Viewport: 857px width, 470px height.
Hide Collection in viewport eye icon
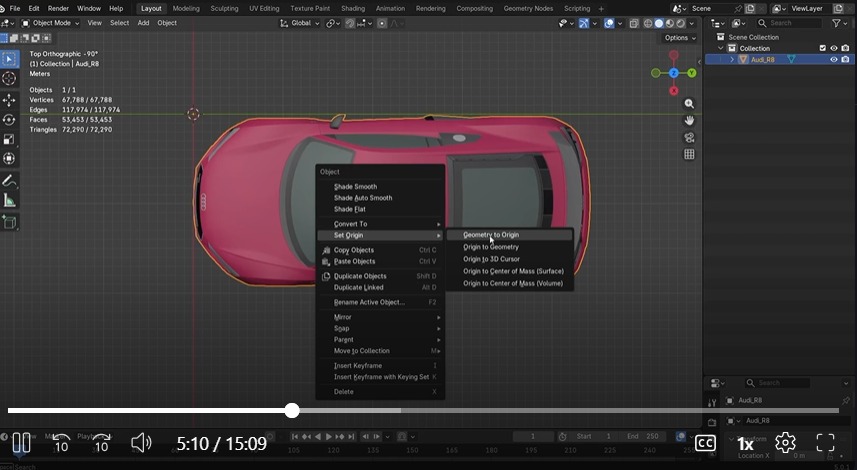tap(834, 48)
